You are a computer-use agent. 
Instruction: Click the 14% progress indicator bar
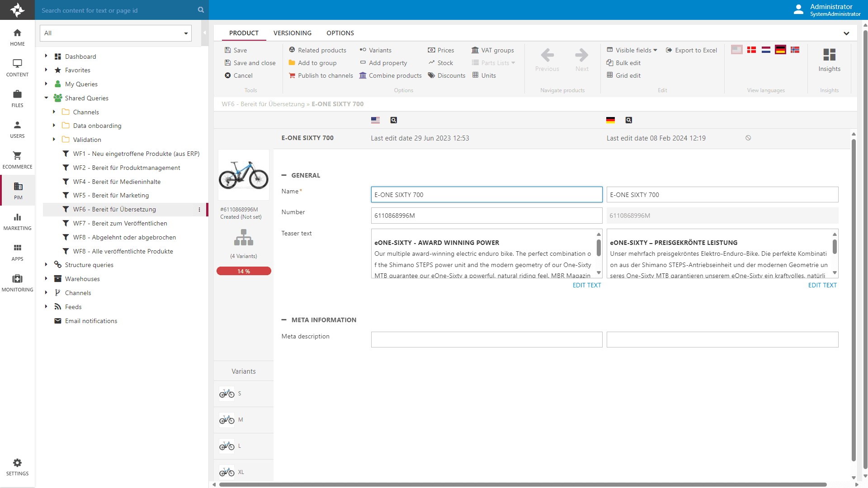[x=243, y=271]
